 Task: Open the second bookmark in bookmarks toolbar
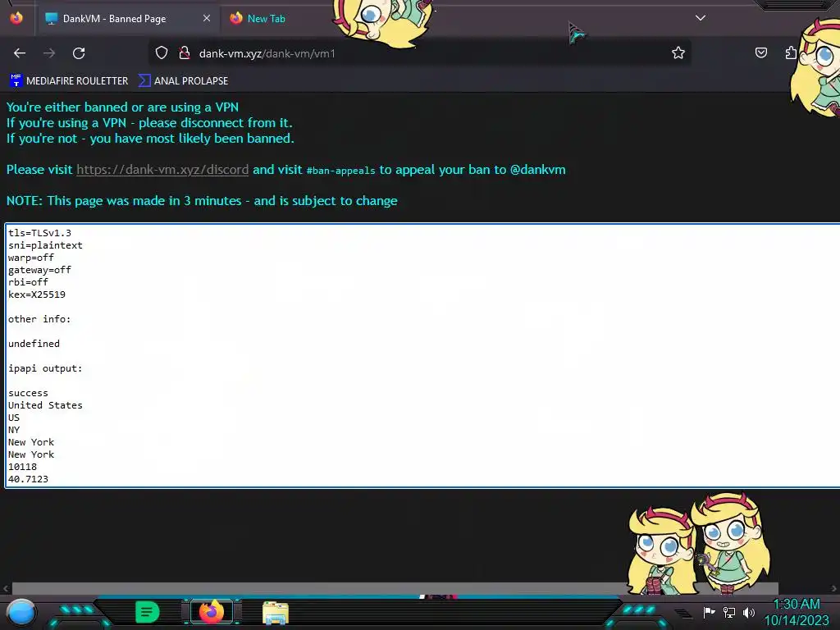point(183,81)
